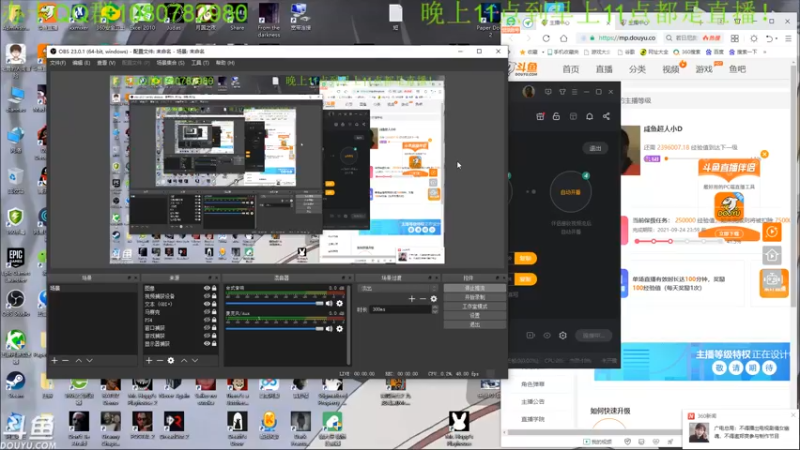Toggle lock on 图像 source
Screen dimensions: 800x450
coord(214,288)
